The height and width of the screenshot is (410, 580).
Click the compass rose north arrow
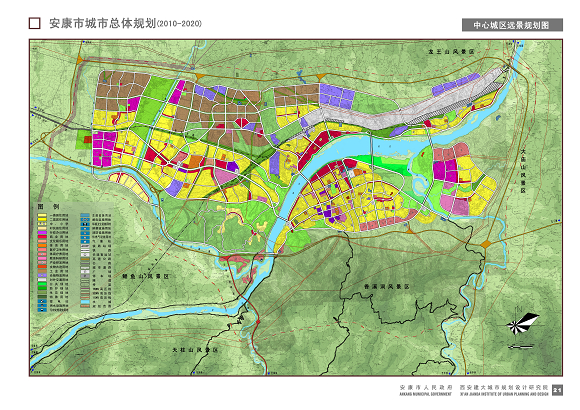pos(522,323)
